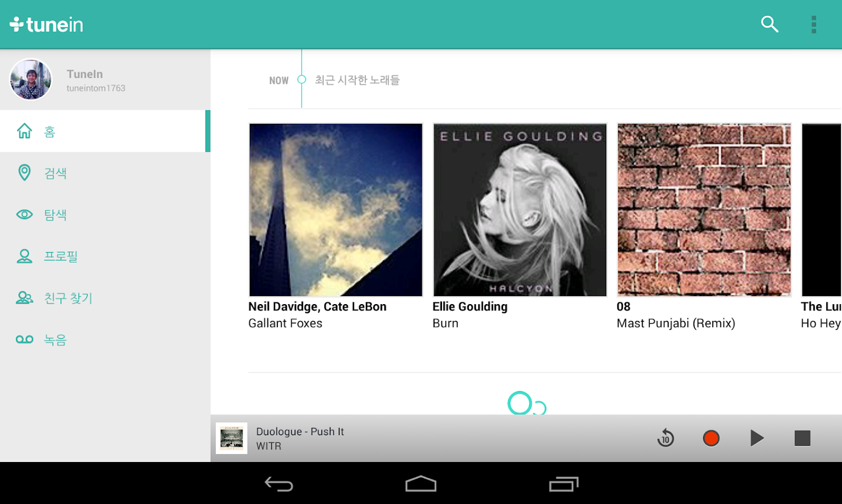
Task: Open the search icon in the top bar
Action: 769,24
